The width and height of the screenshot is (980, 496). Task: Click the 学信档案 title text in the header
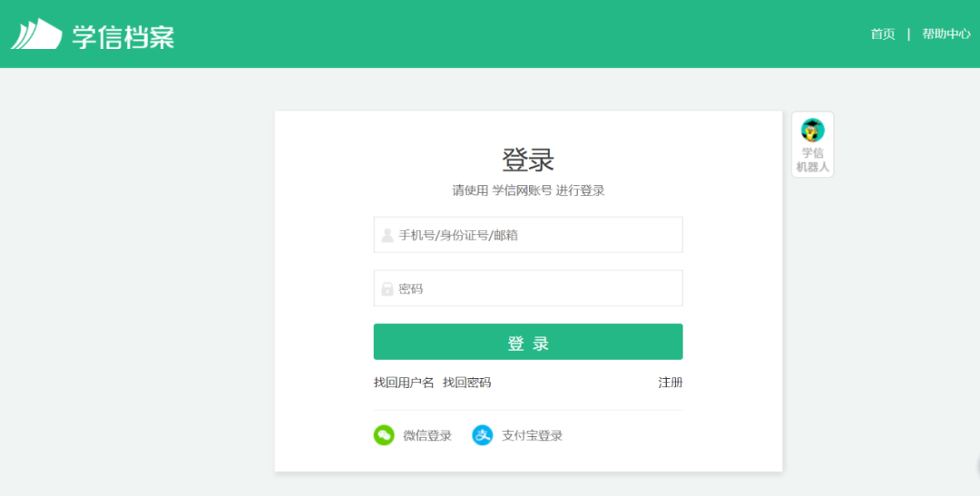click(123, 36)
